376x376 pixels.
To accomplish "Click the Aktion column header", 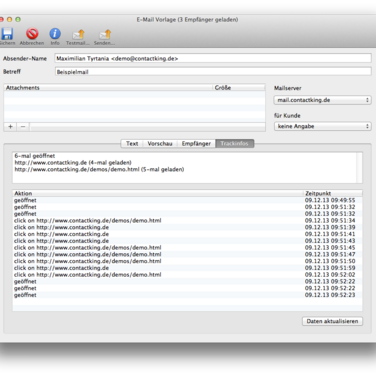I will [158, 193].
